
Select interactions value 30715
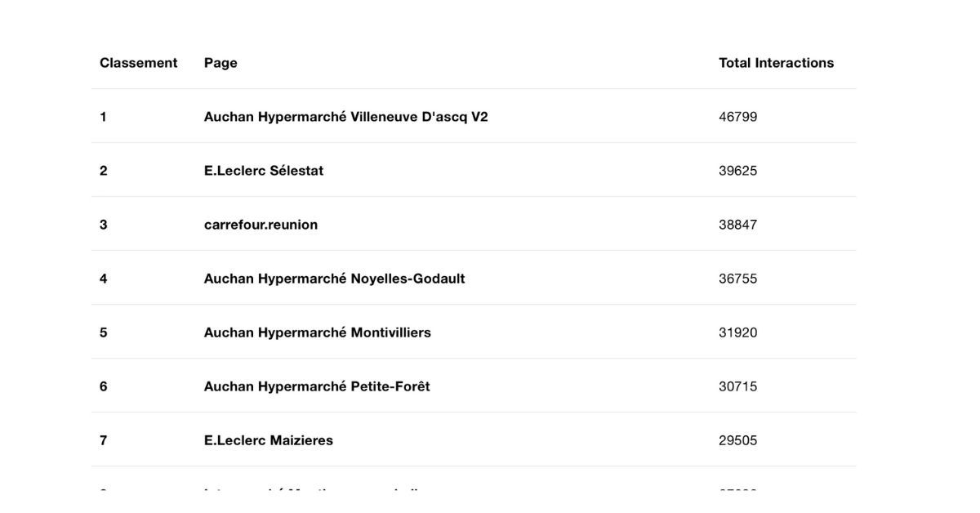pos(737,386)
